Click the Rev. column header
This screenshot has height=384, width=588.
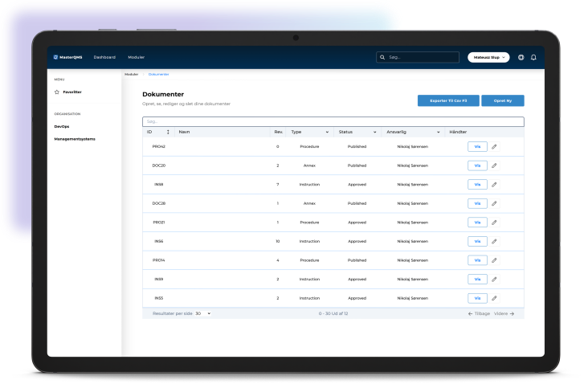pos(278,132)
